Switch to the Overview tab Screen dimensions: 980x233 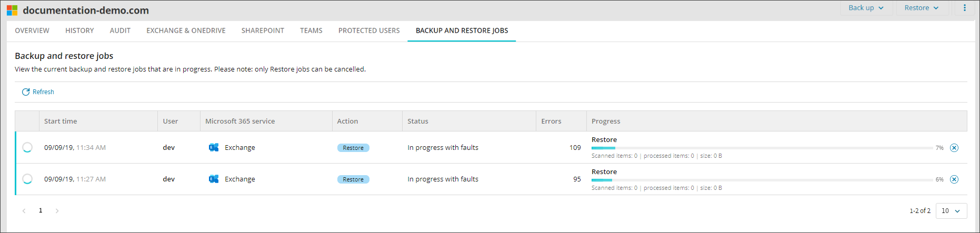[32, 31]
